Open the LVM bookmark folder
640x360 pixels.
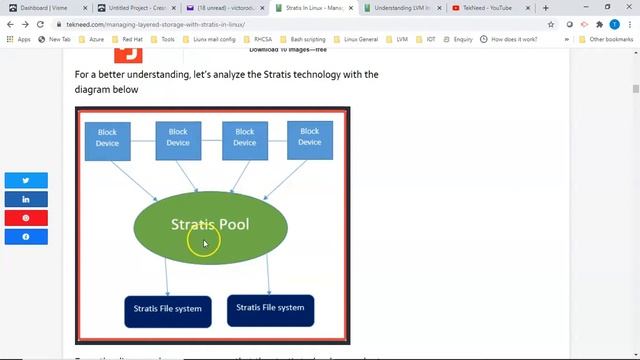coord(397,39)
